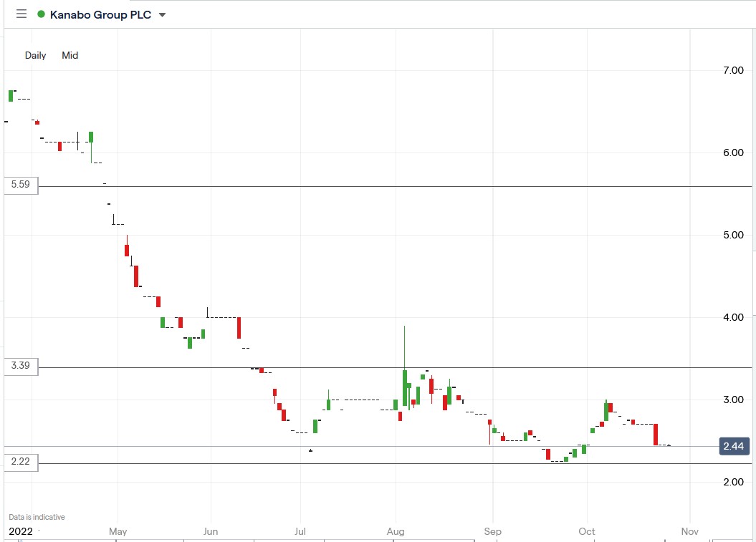The height and width of the screenshot is (542, 756).
Task: Select the Mid price type label
Action: (70, 55)
